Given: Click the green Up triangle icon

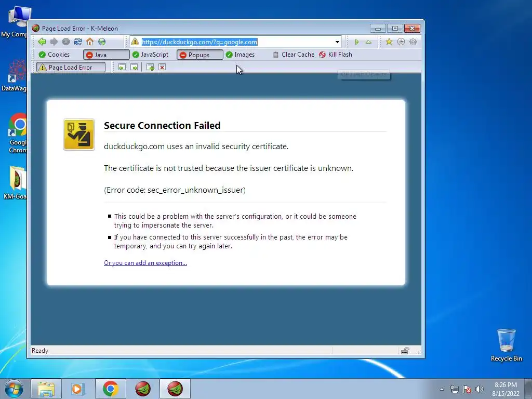Looking at the screenshot, I should pos(368,42).
